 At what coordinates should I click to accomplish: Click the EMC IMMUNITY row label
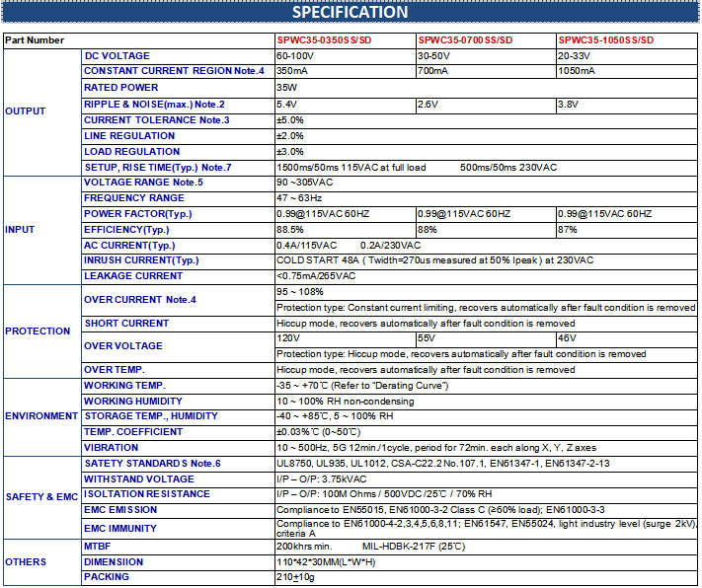click(x=120, y=528)
